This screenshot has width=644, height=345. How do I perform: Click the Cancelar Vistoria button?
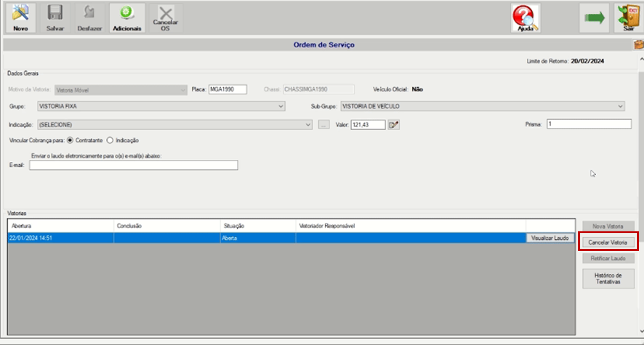point(608,242)
